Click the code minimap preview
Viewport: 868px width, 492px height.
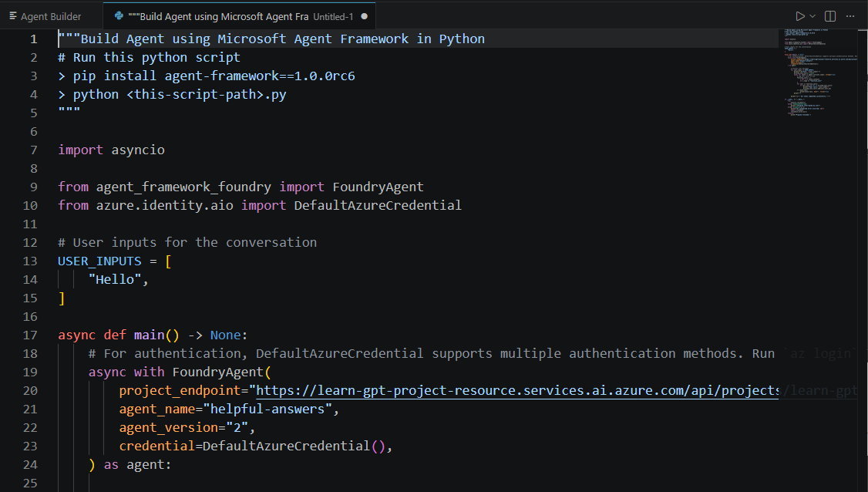[x=821, y=72]
